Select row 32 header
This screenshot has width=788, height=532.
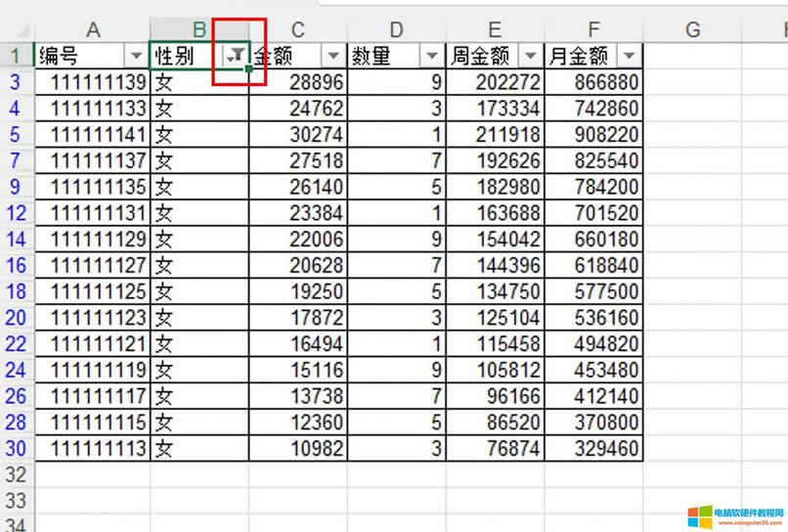16,474
